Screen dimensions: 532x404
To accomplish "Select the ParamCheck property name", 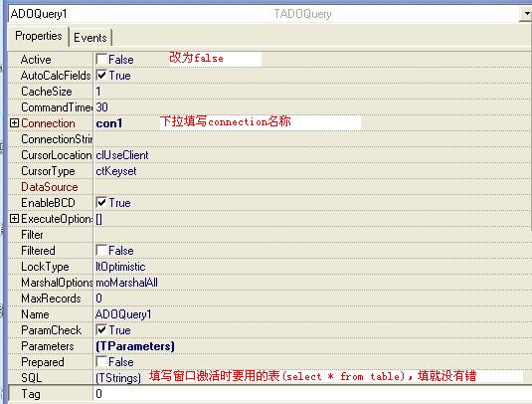I will click(52, 330).
